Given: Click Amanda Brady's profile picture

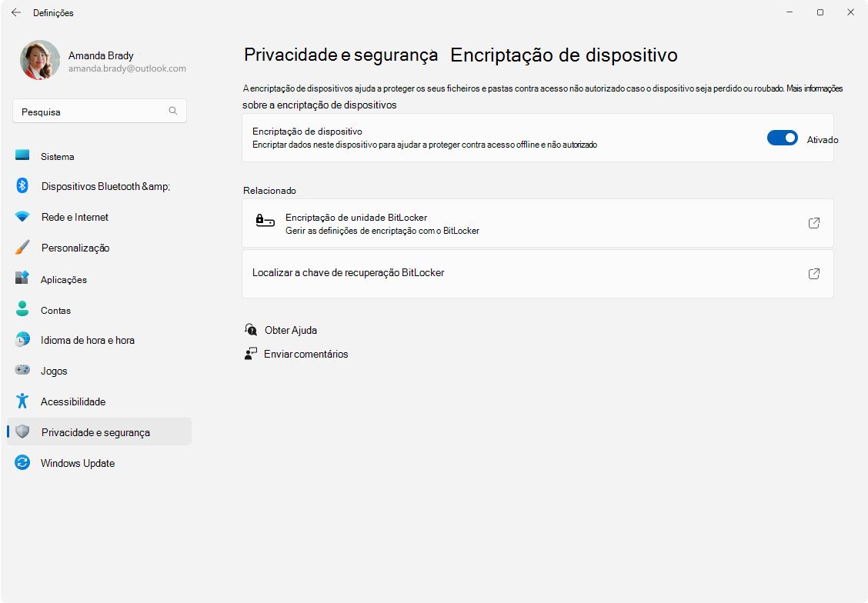Looking at the screenshot, I should click(40, 60).
